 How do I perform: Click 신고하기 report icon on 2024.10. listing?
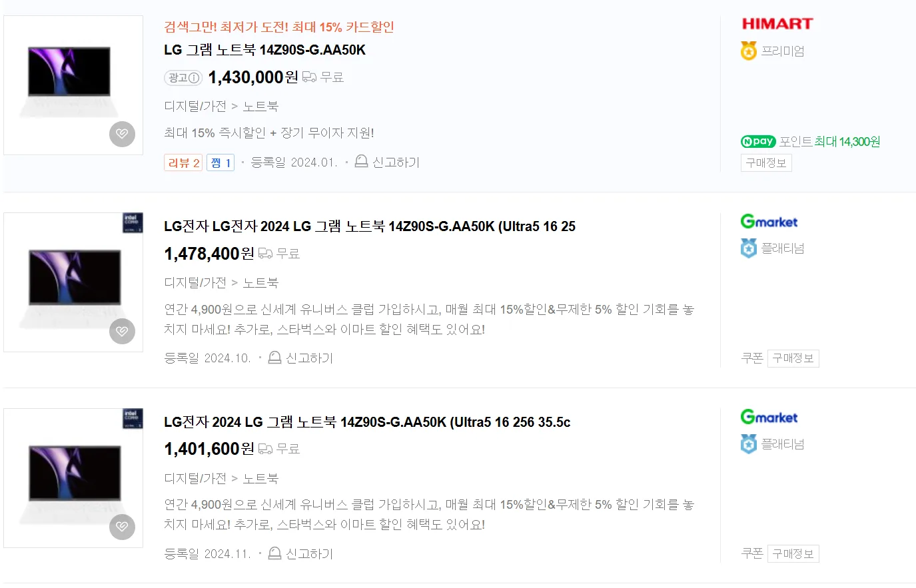click(x=274, y=358)
